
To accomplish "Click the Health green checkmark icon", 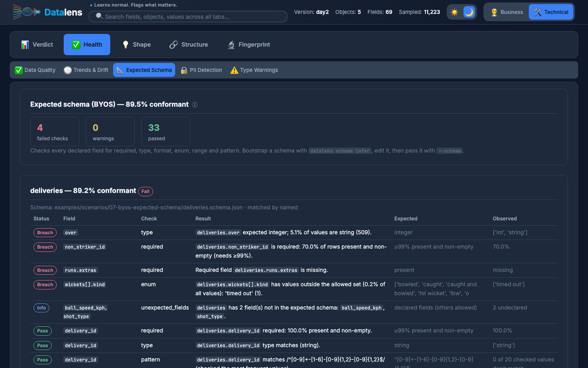I will (76, 45).
